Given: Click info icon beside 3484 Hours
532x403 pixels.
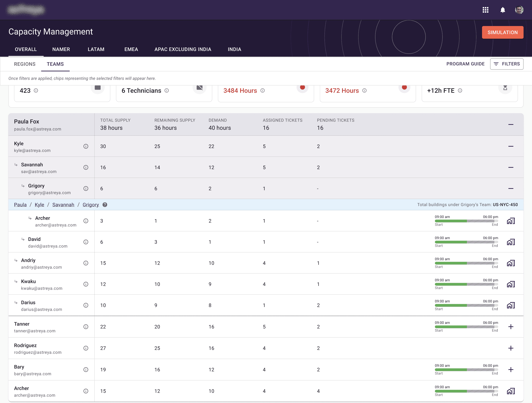Looking at the screenshot, I should point(263,91).
